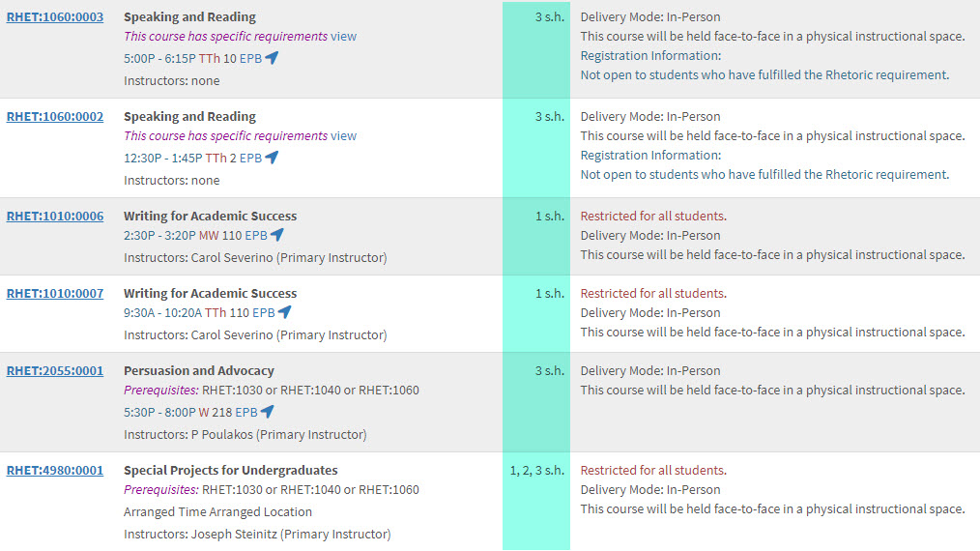
Task: Open map arrow for 218 EPB room
Action: pos(268,412)
